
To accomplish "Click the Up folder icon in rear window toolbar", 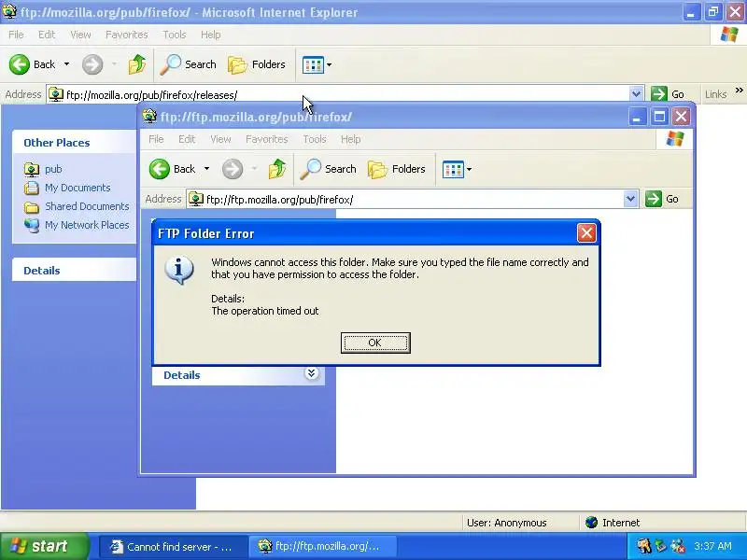I will pyautogui.click(x=137, y=64).
